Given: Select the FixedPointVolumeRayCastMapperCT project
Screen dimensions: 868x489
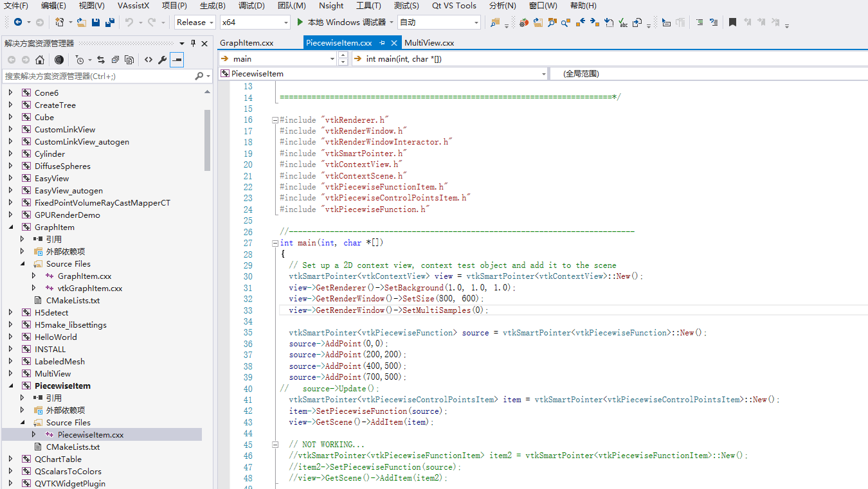Looking at the screenshot, I should point(102,203).
